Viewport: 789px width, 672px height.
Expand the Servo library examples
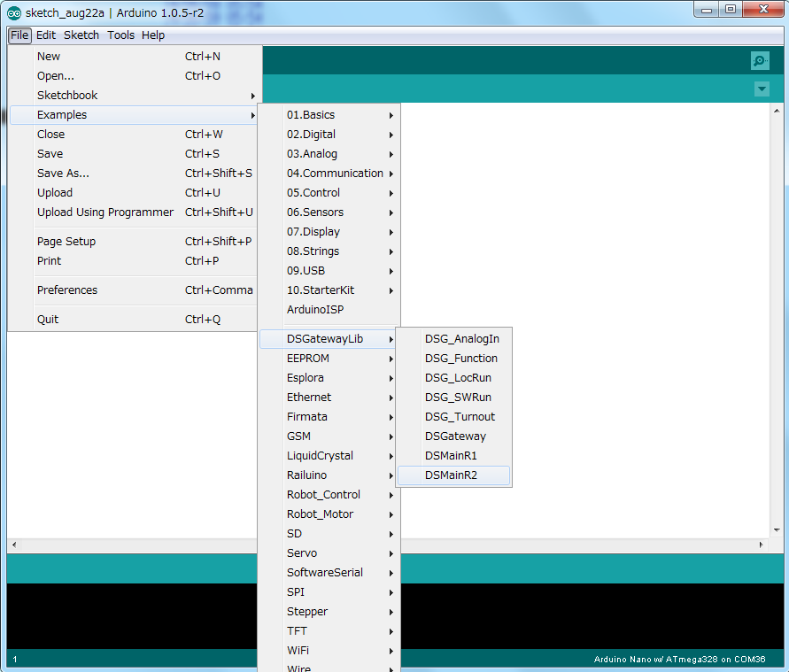click(329, 553)
